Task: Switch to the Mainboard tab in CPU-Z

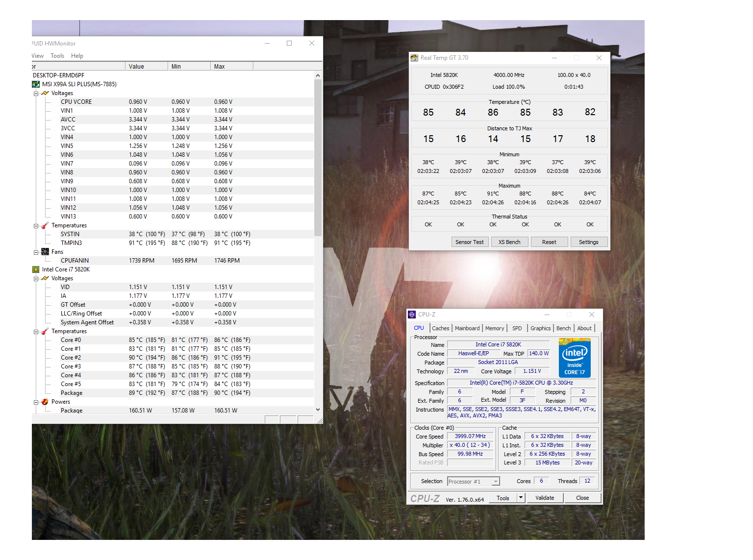Action: (x=467, y=328)
